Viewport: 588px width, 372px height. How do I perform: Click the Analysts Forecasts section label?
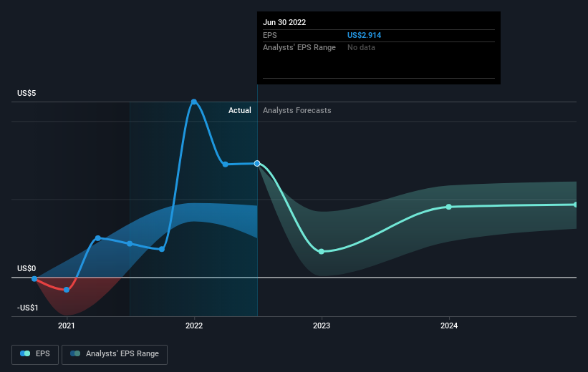click(297, 110)
